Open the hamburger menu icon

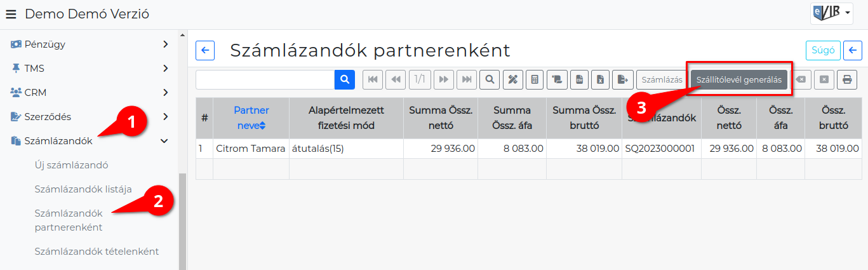(x=11, y=14)
